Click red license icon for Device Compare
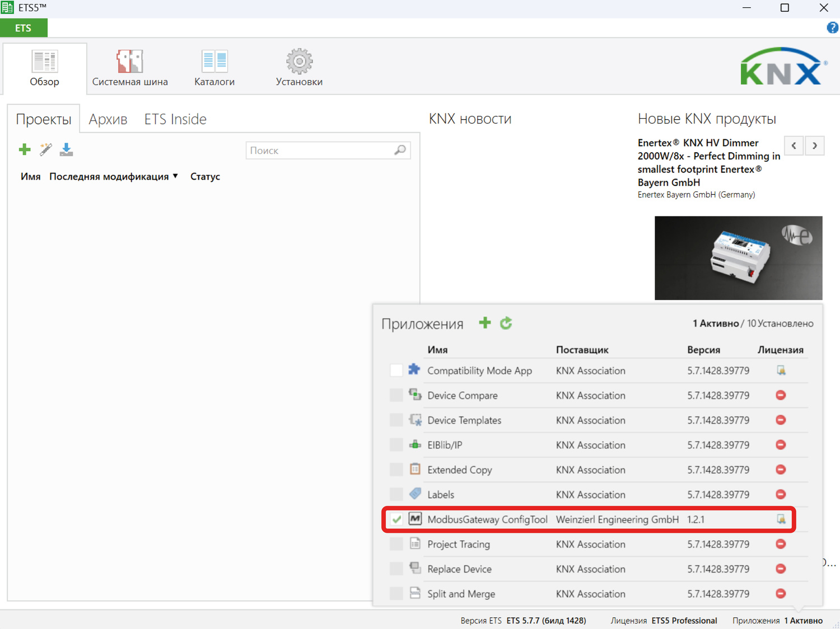The image size is (840, 629). [781, 395]
